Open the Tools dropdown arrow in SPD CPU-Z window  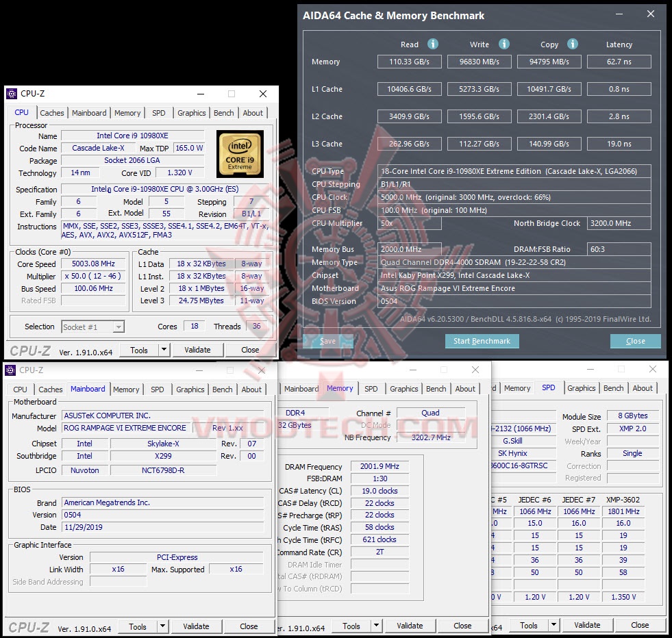tap(553, 625)
